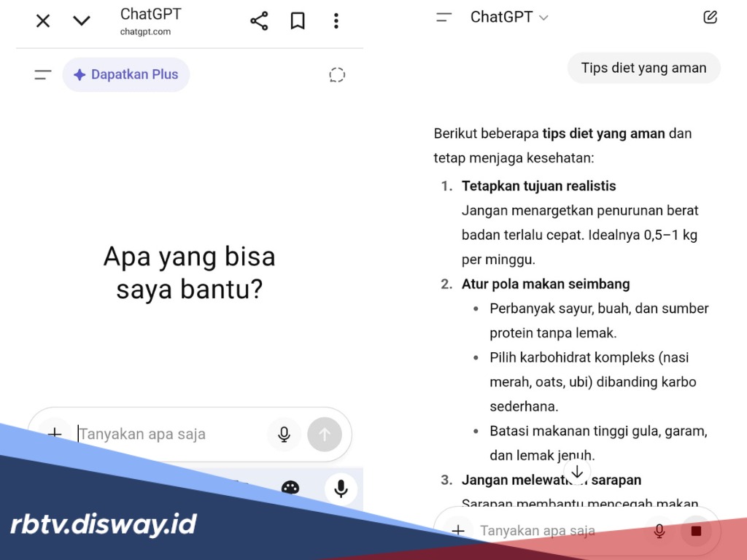This screenshot has width=747, height=560.
Task: Open the sidebar from the left chat screen
Action: tap(43, 74)
